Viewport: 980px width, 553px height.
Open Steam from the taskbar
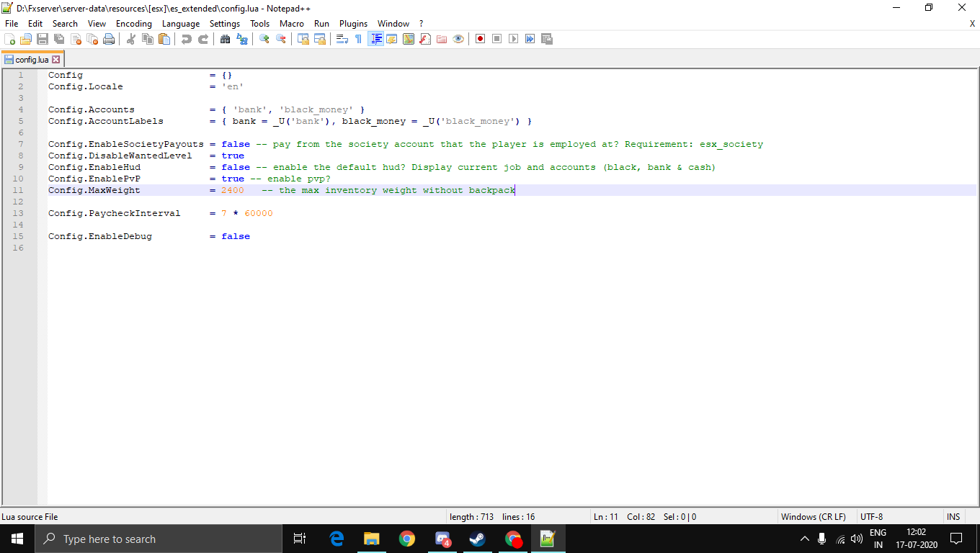click(477, 539)
